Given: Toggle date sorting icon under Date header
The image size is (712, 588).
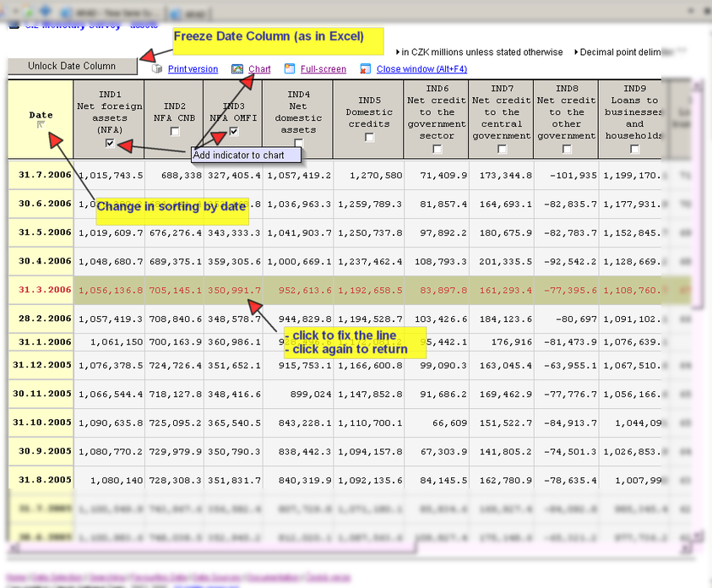Looking at the screenshot, I should point(41,124).
